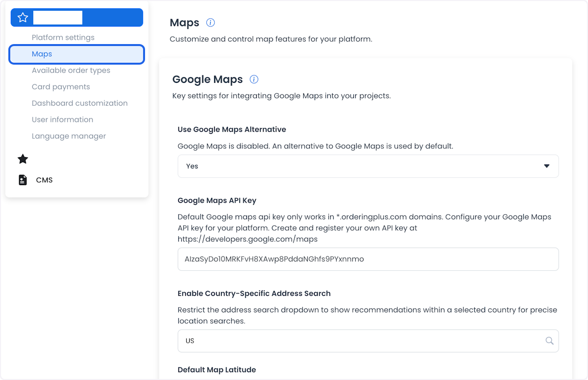
Task: Click the Google Maps API Key label
Action: [x=217, y=200]
